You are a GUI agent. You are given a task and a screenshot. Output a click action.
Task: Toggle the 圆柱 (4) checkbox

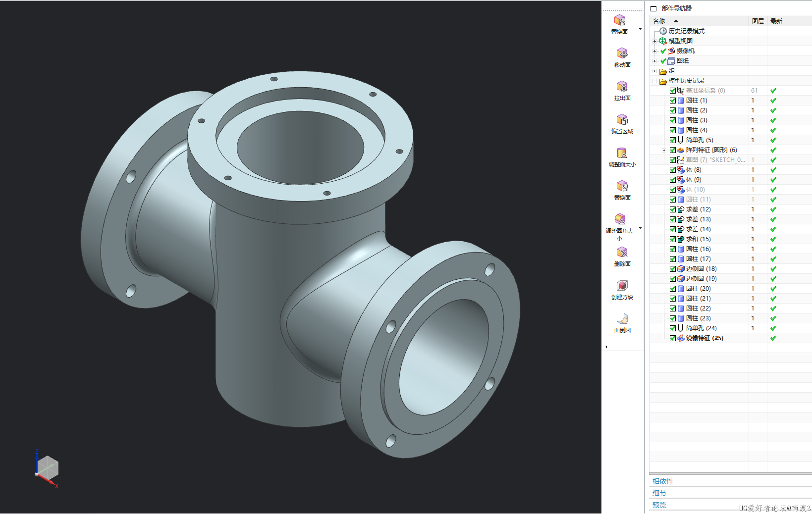(x=673, y=130)
